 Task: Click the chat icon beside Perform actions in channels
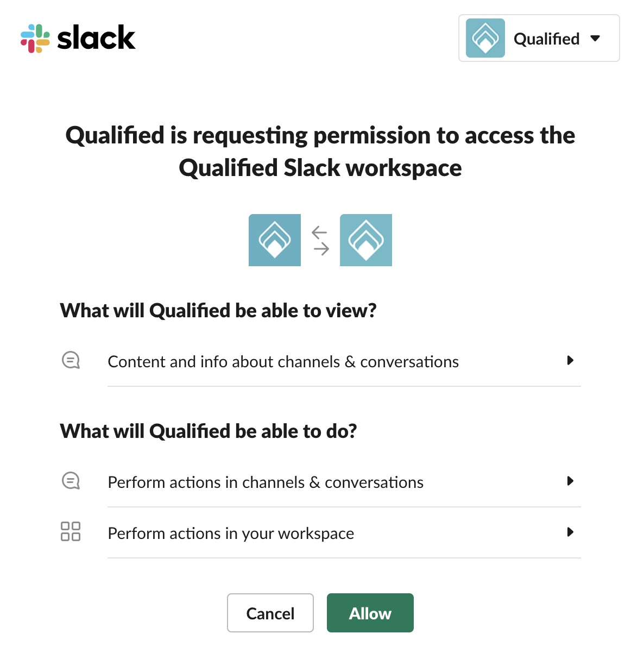[x=71, y=481]
